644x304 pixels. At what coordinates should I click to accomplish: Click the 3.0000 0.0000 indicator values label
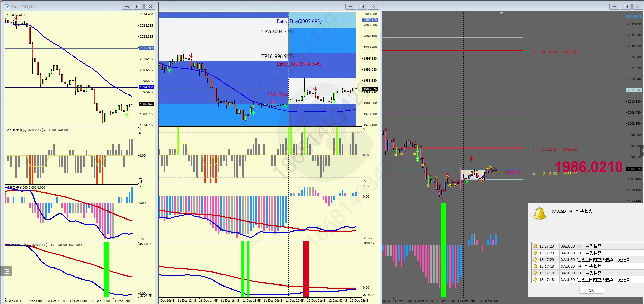coord(58,130)
